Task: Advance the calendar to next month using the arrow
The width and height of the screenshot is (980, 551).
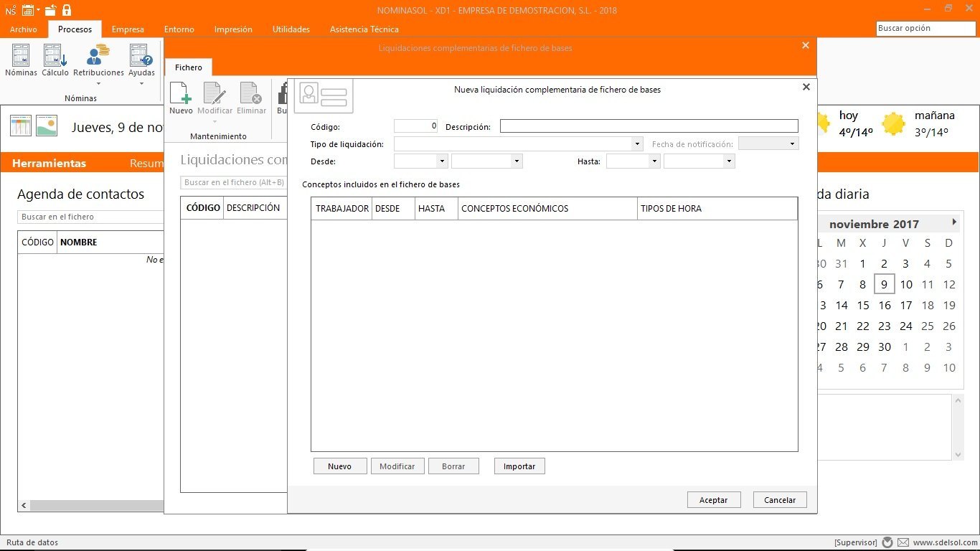Action: [954, 222]
